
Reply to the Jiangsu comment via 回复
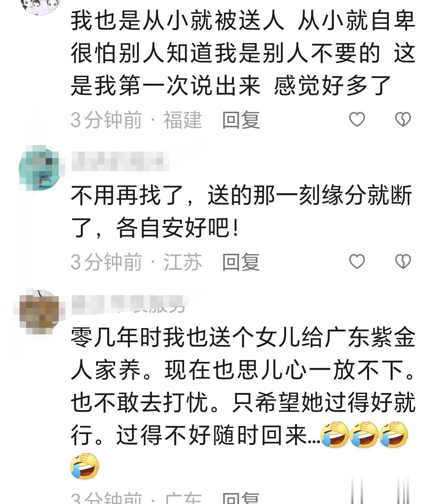241,262
